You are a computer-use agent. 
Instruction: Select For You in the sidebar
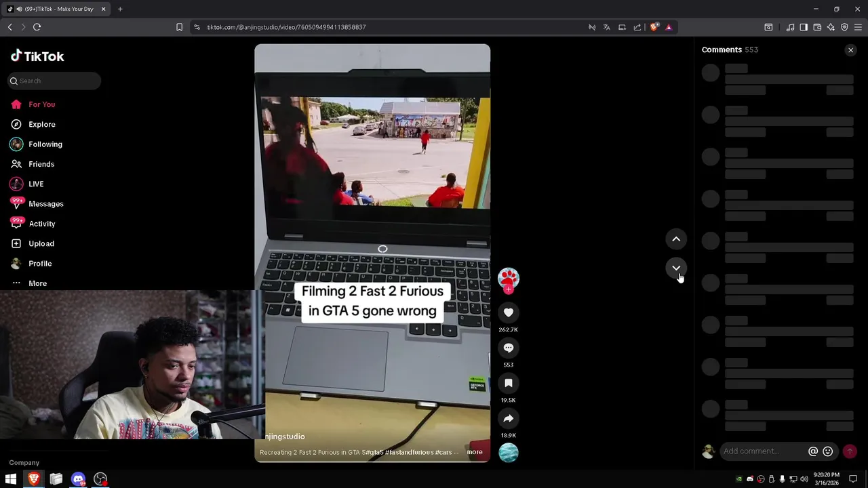tap(42, 104)
